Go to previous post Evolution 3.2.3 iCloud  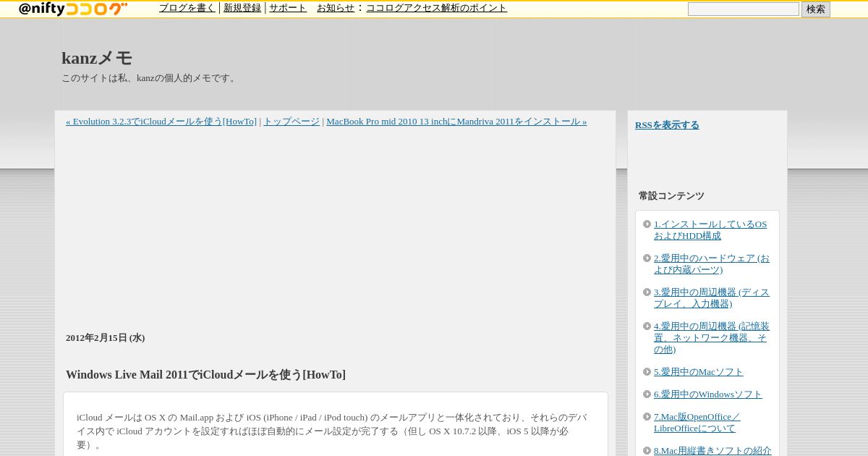click(x=161, y=122)
